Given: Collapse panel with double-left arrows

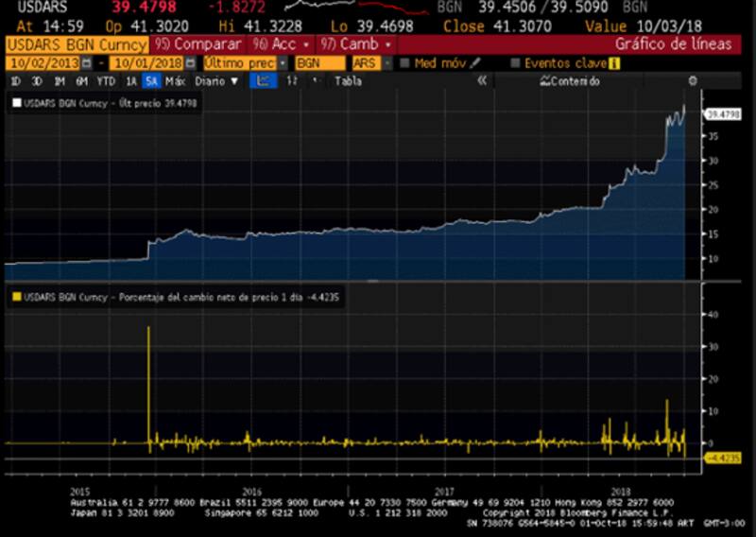Looking at the screenshot, I should pyautogui.click(x=482, y=81).
